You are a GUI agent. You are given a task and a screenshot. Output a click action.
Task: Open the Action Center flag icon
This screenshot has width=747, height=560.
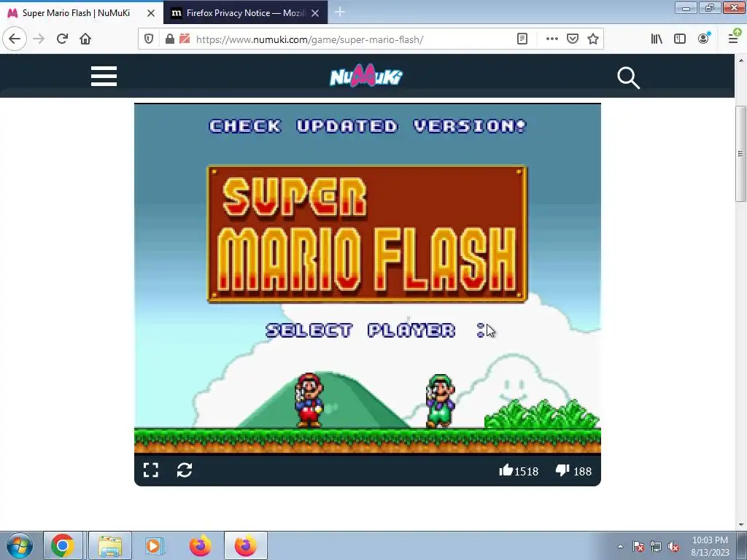[638, 546]
